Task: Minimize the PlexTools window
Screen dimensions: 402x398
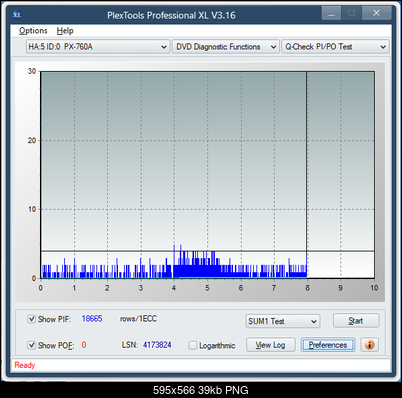Action: click(x=331, y=13)
